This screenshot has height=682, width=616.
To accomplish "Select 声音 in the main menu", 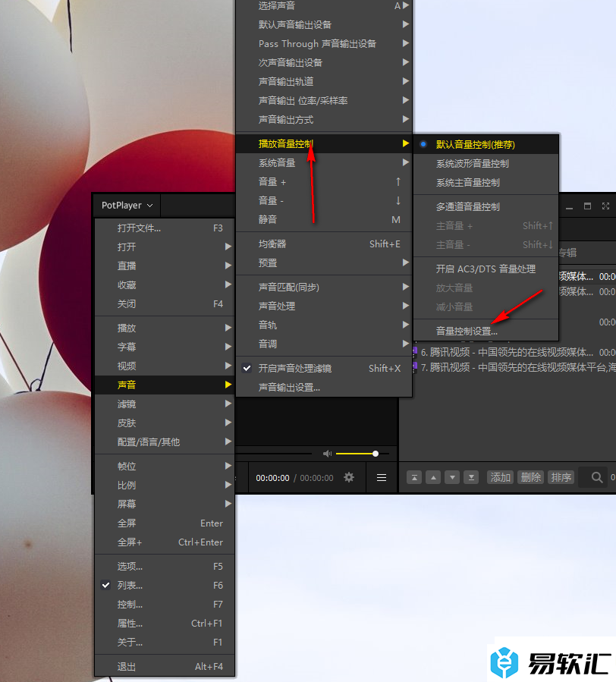I will click(165, 385).
